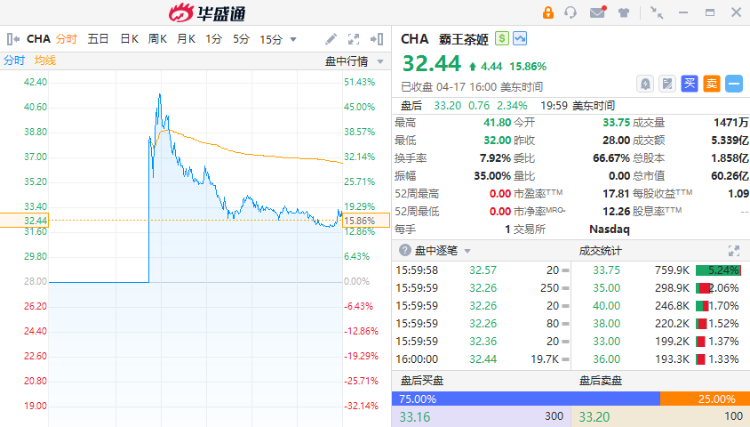The width and height of the screenshot is (750, 427).
Task: Open the note icon beside buy button
Action: point(667,84)
